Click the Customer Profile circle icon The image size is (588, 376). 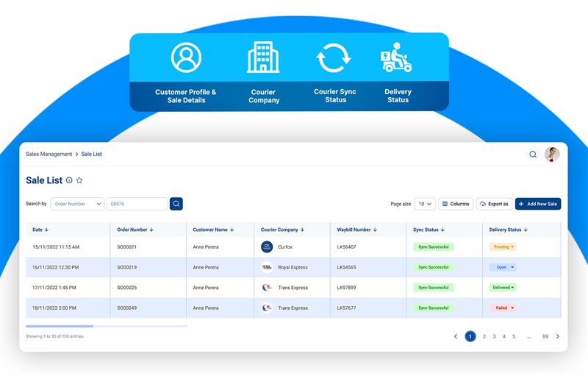pyautogui.click(x=186, y=57)
